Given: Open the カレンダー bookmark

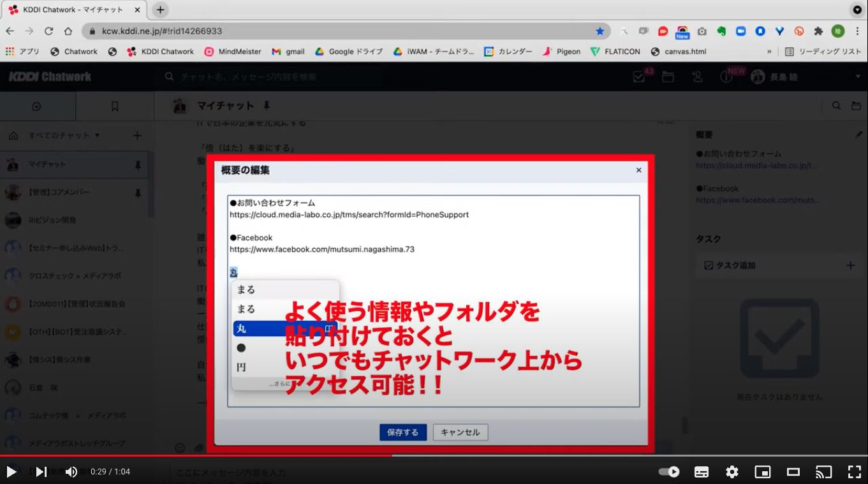Looking at the screenshot, I should pos(508,52).
